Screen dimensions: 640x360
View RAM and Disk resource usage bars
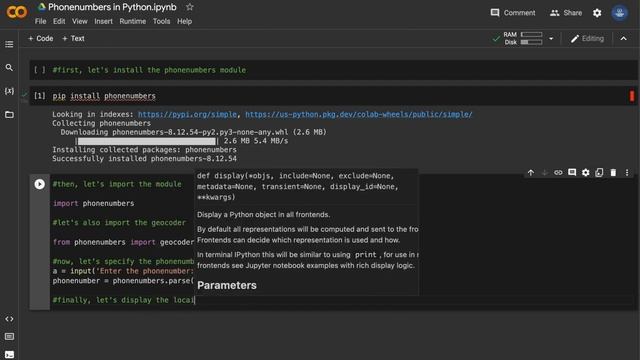point(523,38)
